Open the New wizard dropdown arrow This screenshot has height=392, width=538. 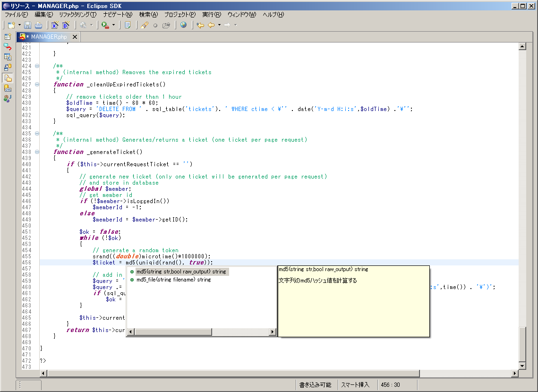[x=19, y=25]
